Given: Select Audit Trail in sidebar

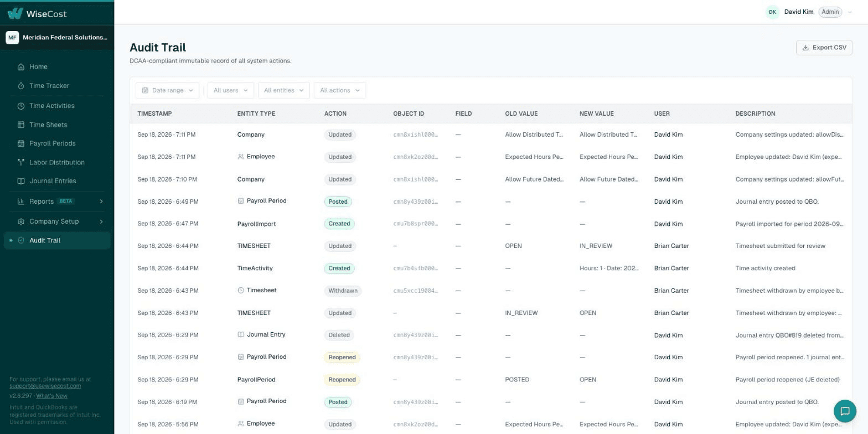Looking at the screenshot, I should point(57,241).
